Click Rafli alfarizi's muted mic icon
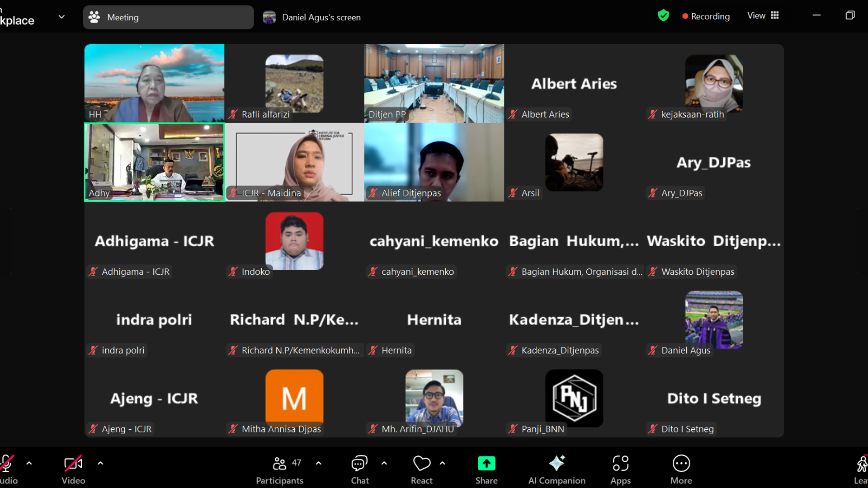The width and height of the screenshot is (868, 488). tap(233, 114)
